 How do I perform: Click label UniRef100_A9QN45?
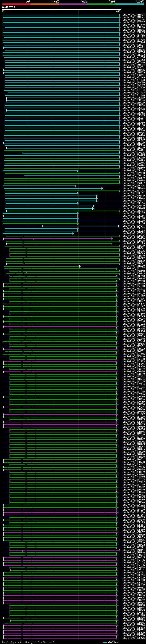[134, 206]
